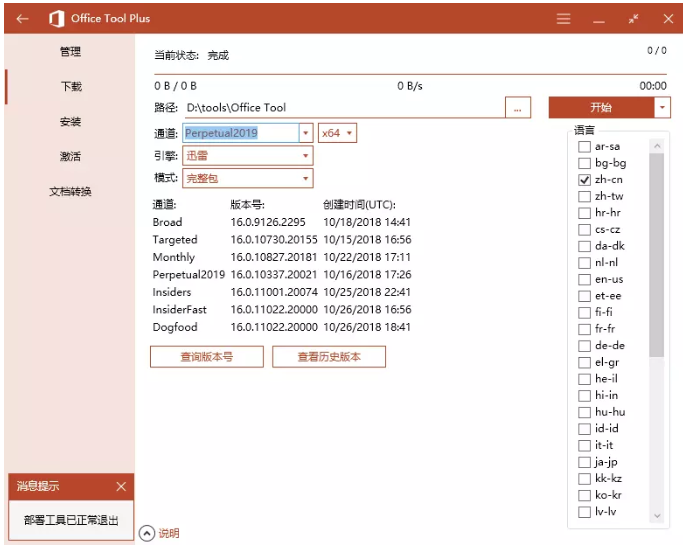Tick the he-il language checkbox
683x547 pixels.
click(x=584, y=379)
